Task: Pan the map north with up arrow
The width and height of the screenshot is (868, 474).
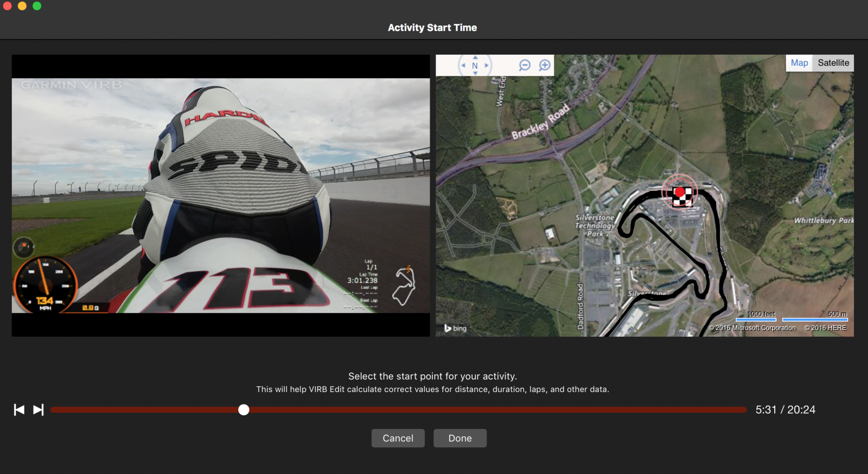Action: (x=475, y=57)
